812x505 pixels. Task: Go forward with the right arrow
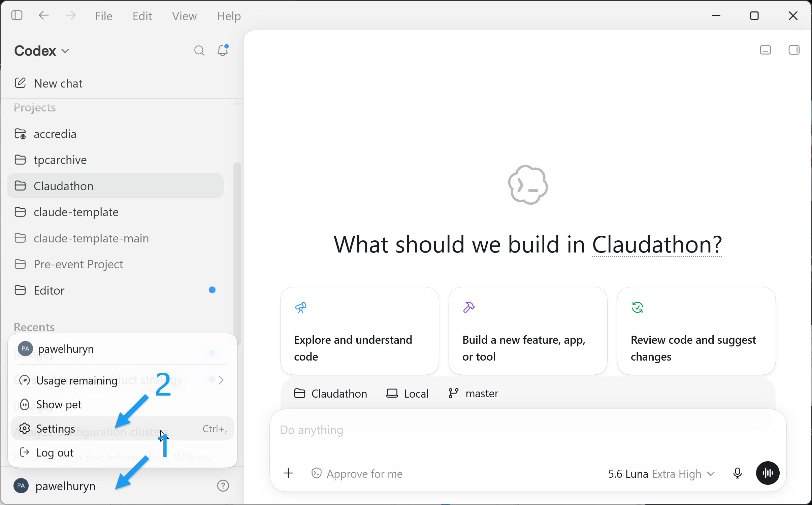pyautogui.click(x=71, y=15)
